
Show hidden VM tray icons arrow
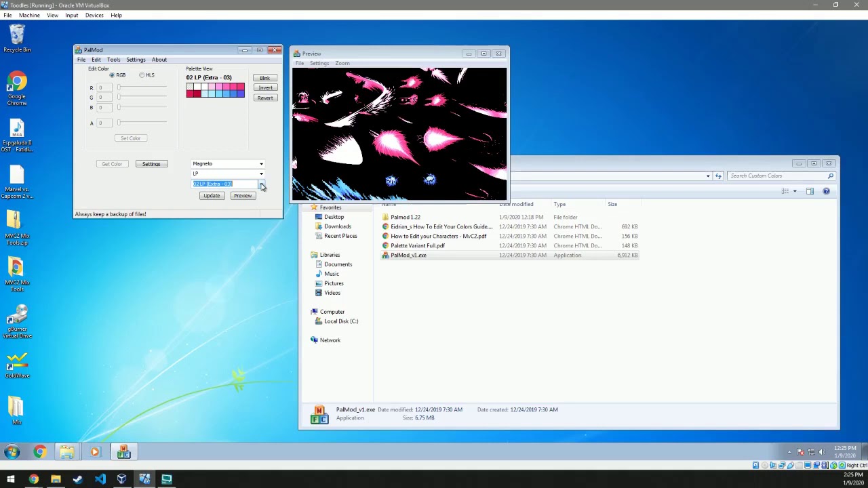click(789, 451)
